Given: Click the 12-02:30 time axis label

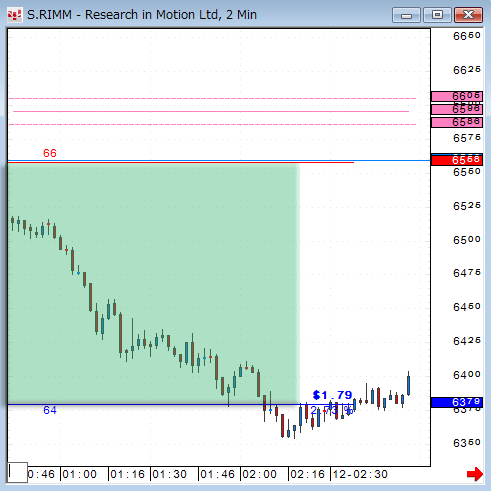Looking at the screenshot, I should click(x=360, y=474).
